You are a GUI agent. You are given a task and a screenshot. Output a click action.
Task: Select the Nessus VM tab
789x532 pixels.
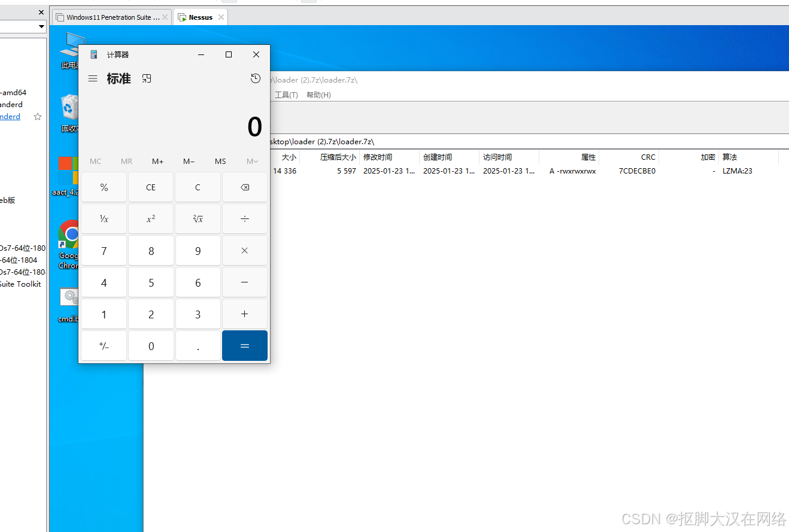point(201,17)
